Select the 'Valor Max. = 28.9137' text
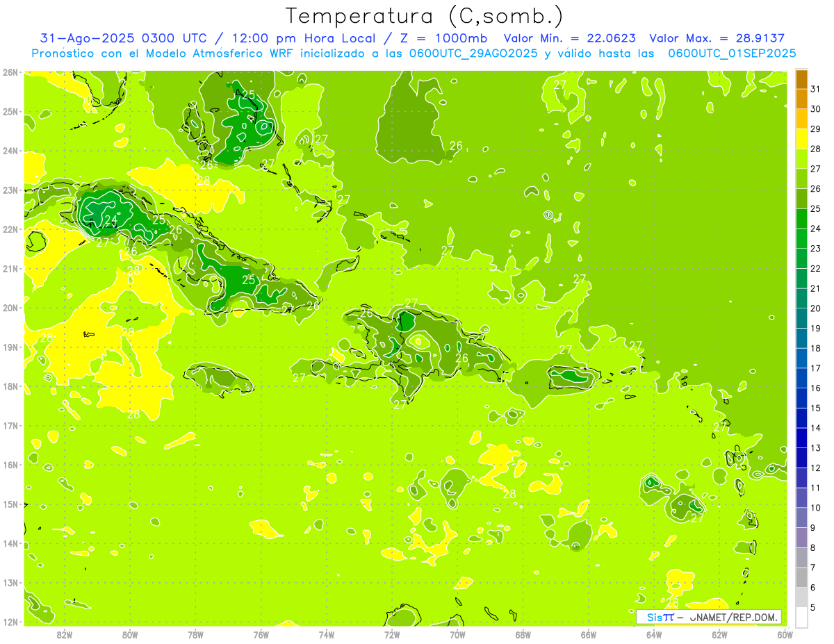Image resolution: width=834 pixels, height=644 pixels. tap(717, 38)
